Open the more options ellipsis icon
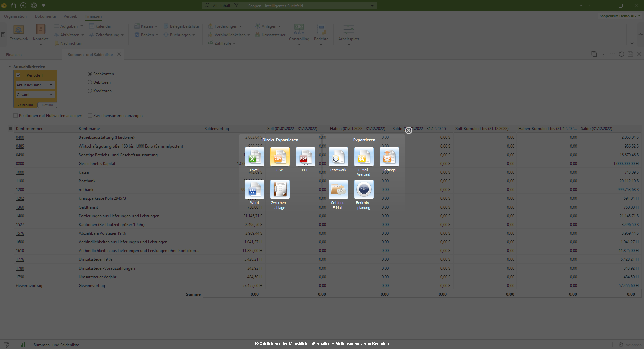Screen dimensions: 644x349 [x=612, y=54]
